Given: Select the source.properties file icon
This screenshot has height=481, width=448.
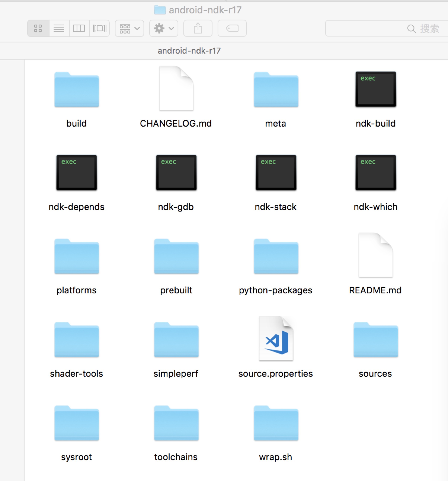Looking at the screenshot, I should 276,339.
